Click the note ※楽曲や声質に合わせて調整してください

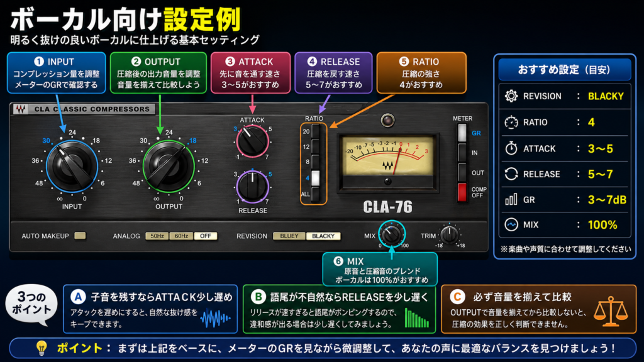(566, 249)
